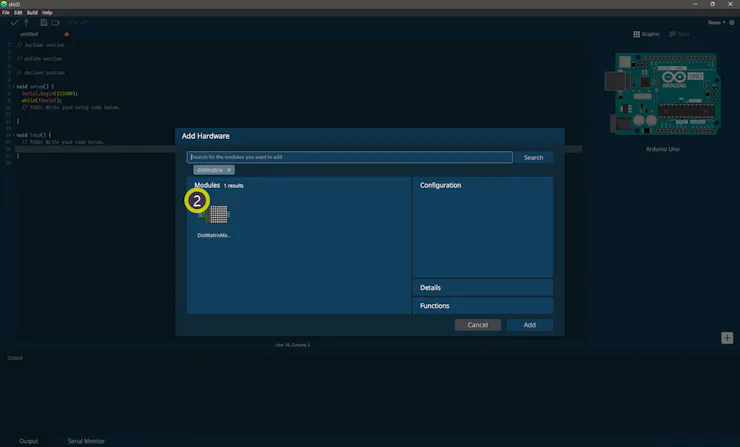Click the void setup() code line
Screen dimensions: 740x447
coord(35,86)
